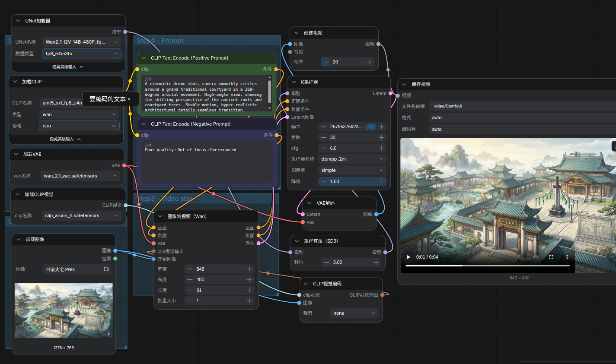Click the upload image folder icon
616x364 pixels.
point(106,269)
